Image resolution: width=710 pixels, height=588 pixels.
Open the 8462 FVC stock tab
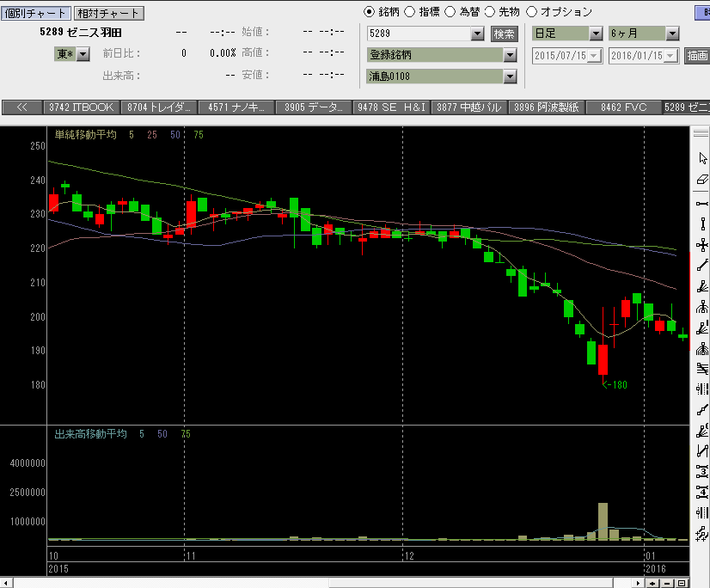623,107
